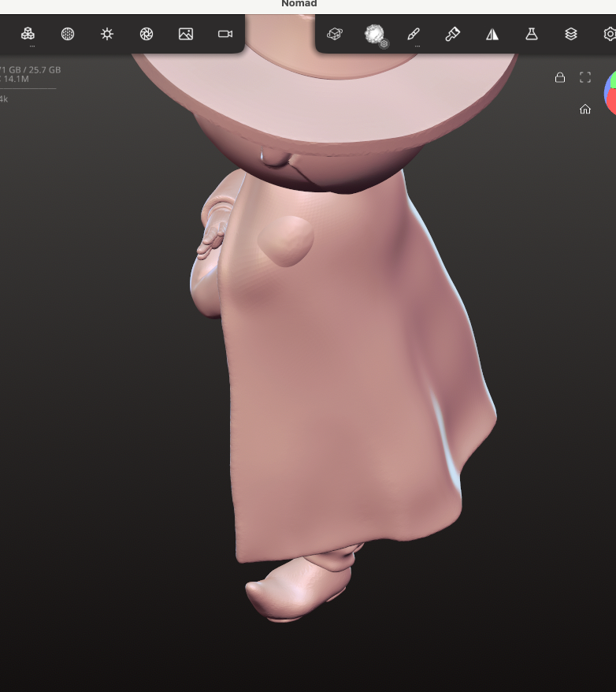
Task: Toggle the camera lock padlock
Action: (x=560, y=78)
